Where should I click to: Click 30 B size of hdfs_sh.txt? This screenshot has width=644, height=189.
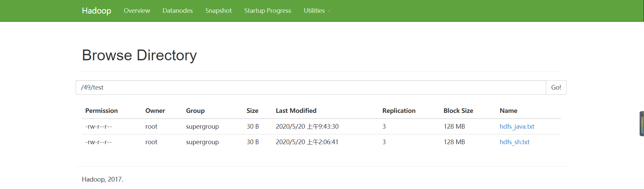pyautogui.click(x=253, y=142)
